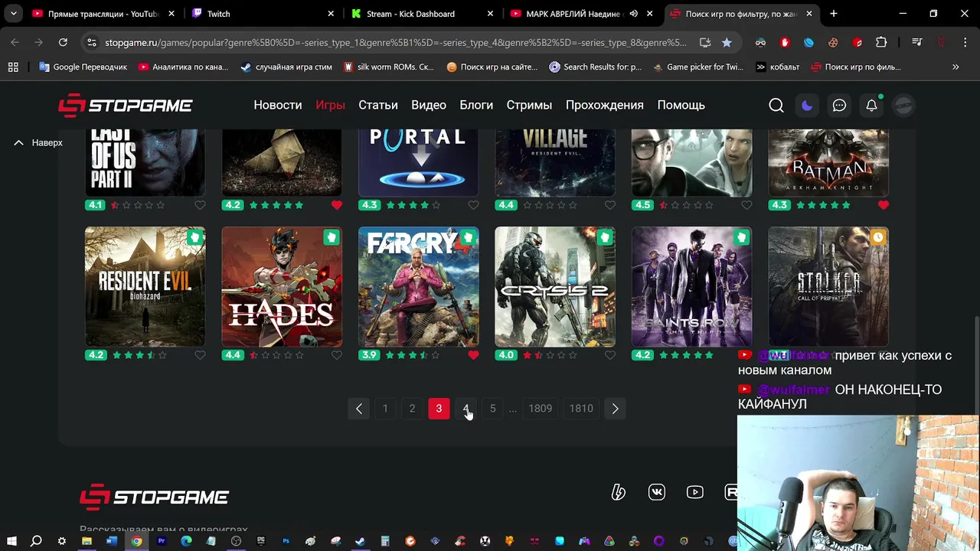Click green badge on Resident Evil biohazard cover
Viewport: 980px width, 551px height.
[194, 238]
